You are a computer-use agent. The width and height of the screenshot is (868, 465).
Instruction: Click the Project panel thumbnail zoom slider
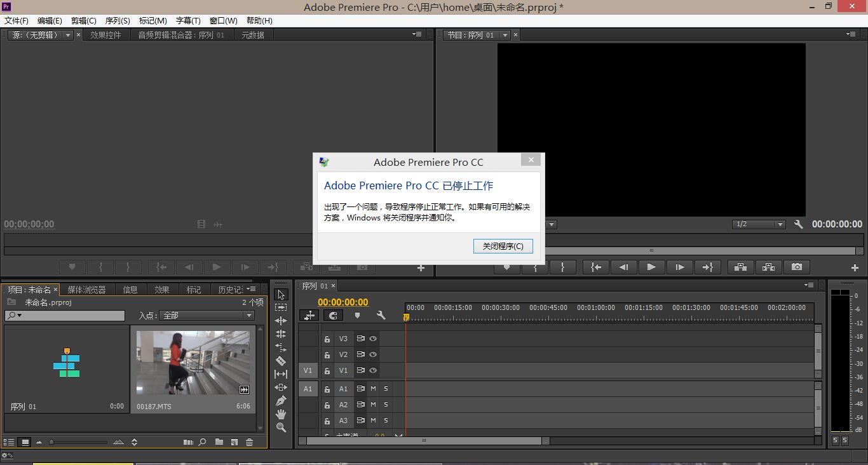78,442
